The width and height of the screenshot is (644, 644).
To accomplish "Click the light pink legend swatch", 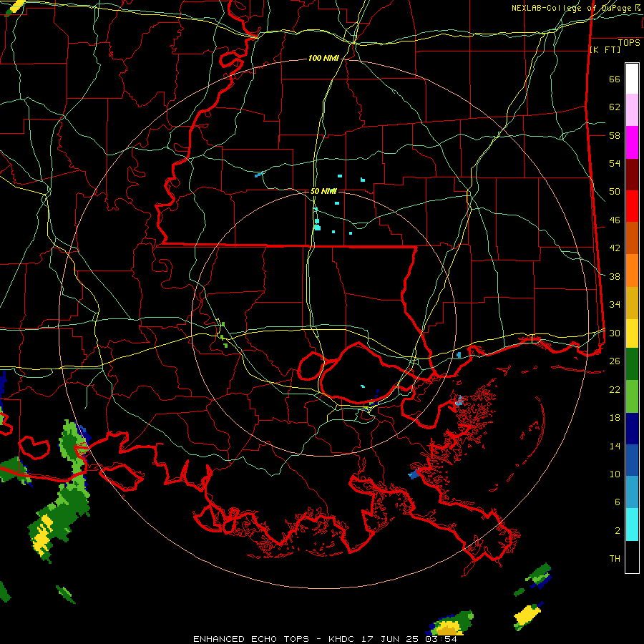I will click(632, 110).
